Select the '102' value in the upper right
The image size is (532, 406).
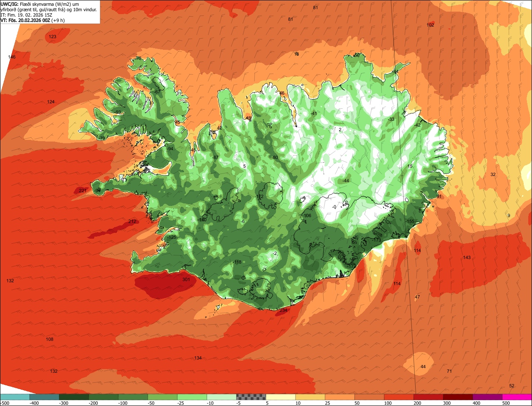tap(430, 25)
